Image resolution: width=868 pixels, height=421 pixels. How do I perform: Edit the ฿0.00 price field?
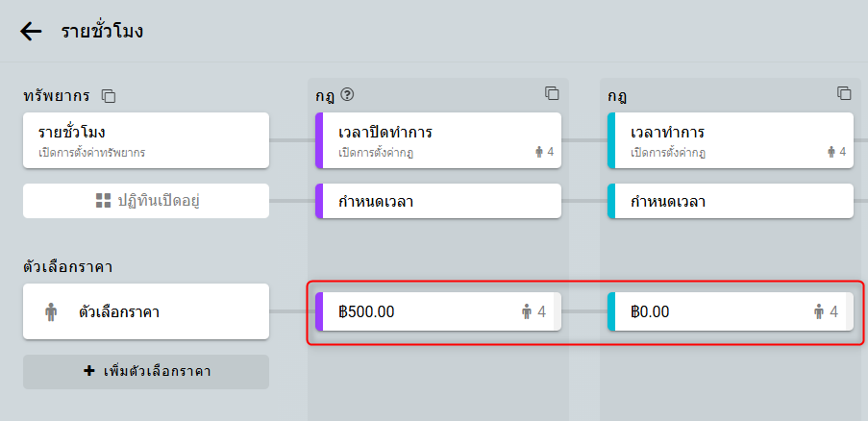[706, 311]
